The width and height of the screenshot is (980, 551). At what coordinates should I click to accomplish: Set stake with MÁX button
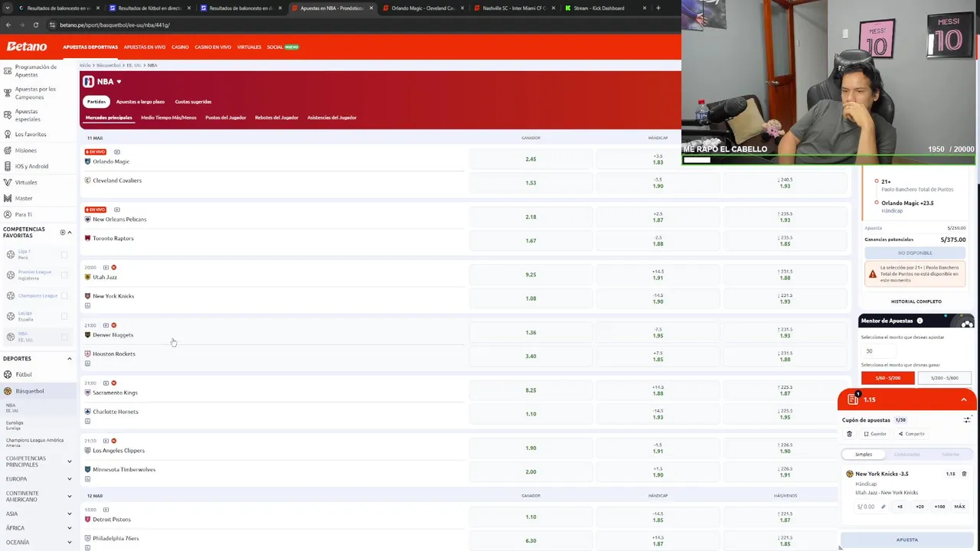click(x=959, y=507)
